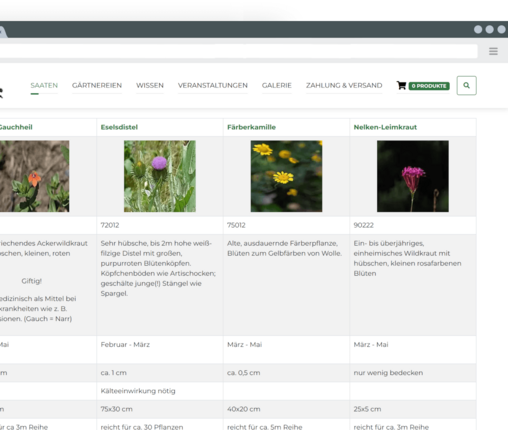
Task: Select the WISSEN navigation item
Action: pyautogui.click(x=150, y=85)
